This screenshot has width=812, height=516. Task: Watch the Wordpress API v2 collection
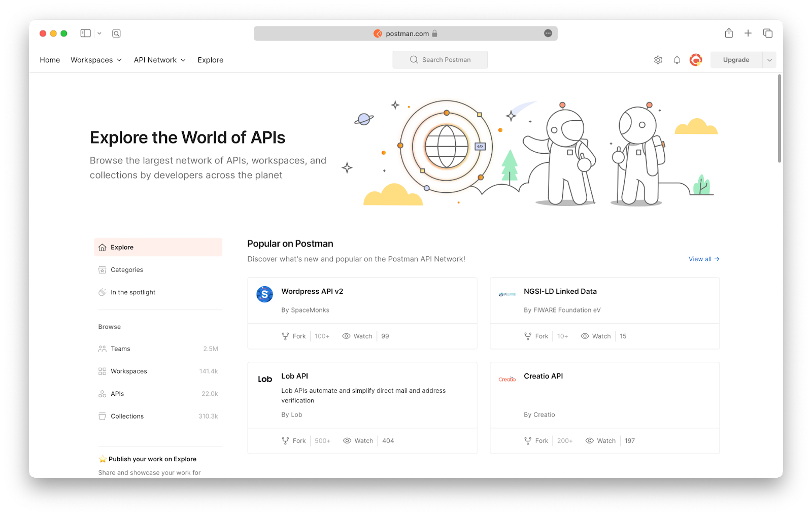[357, 336]
